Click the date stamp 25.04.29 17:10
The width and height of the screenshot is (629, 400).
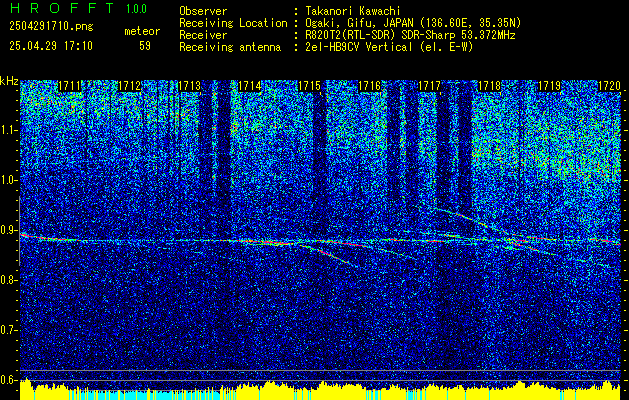click(51, 46)
